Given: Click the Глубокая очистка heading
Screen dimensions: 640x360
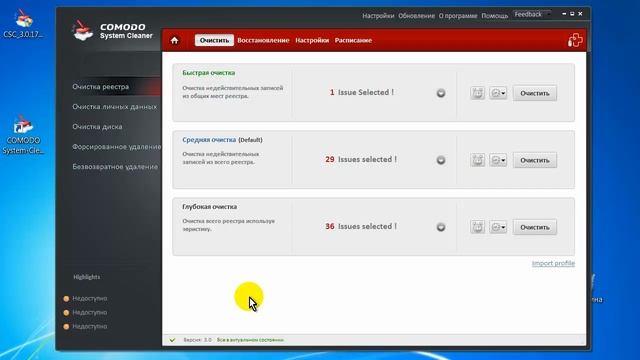Looking at the screenshot, I should [209, 207].
